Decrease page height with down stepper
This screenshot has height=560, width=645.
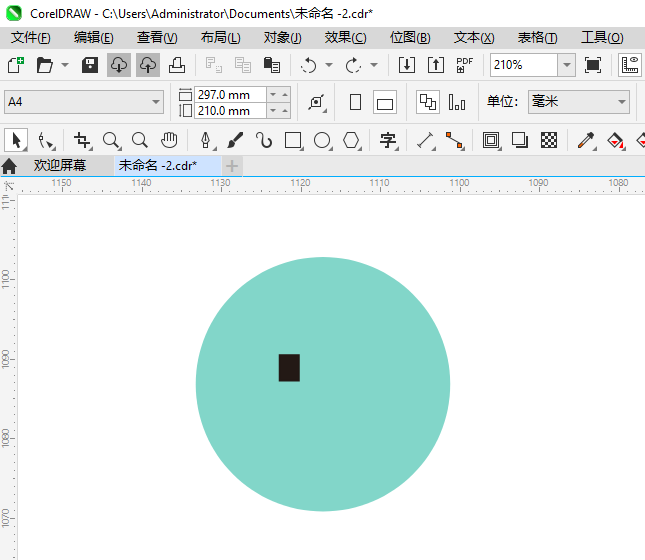click(x=273, y=111)
